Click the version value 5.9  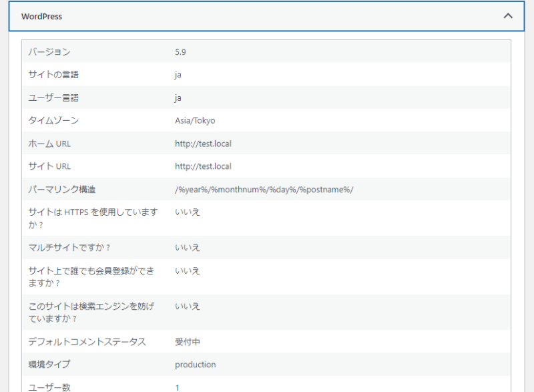click(181, 52)
